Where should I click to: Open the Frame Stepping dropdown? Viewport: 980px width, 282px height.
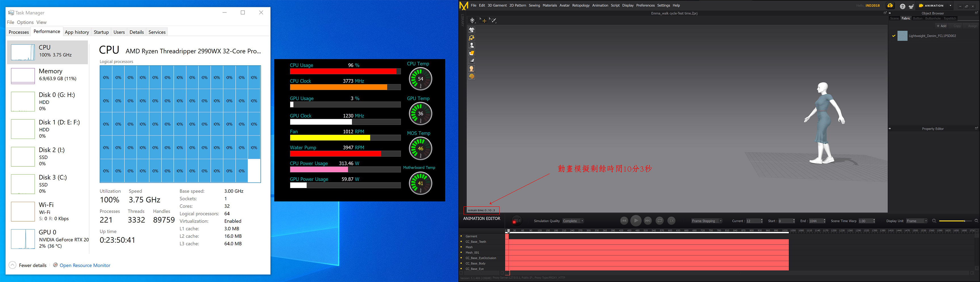click(x=706, y=221)
